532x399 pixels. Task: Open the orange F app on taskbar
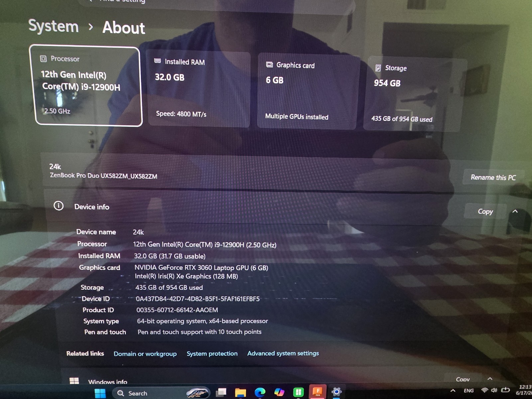[x=318, y=392]
